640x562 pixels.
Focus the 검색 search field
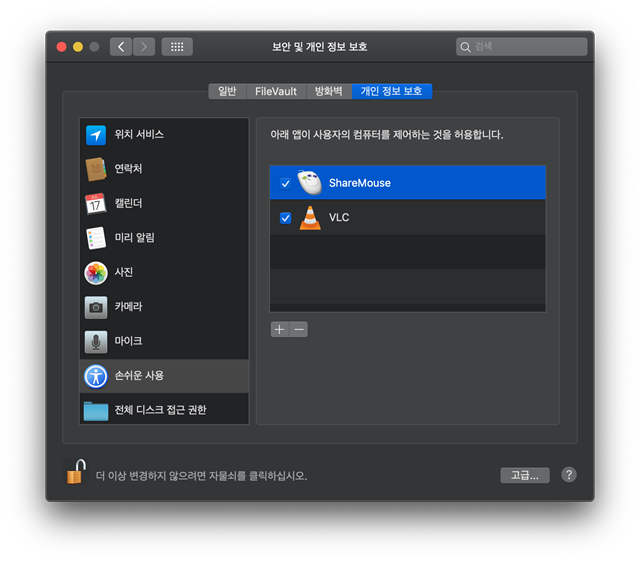(522, 47)
